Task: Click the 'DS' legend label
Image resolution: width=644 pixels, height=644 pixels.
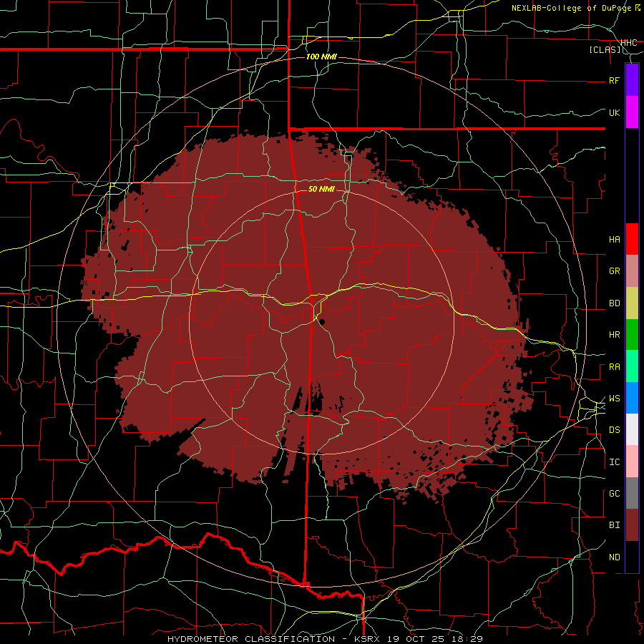Action: coord(615,430)
